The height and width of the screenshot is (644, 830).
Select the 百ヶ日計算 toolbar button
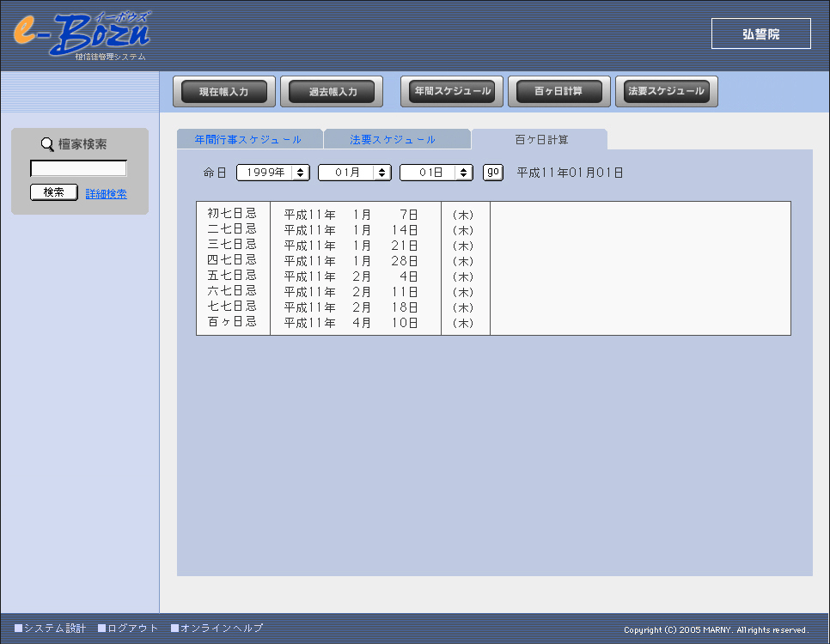tap(559, 91)
